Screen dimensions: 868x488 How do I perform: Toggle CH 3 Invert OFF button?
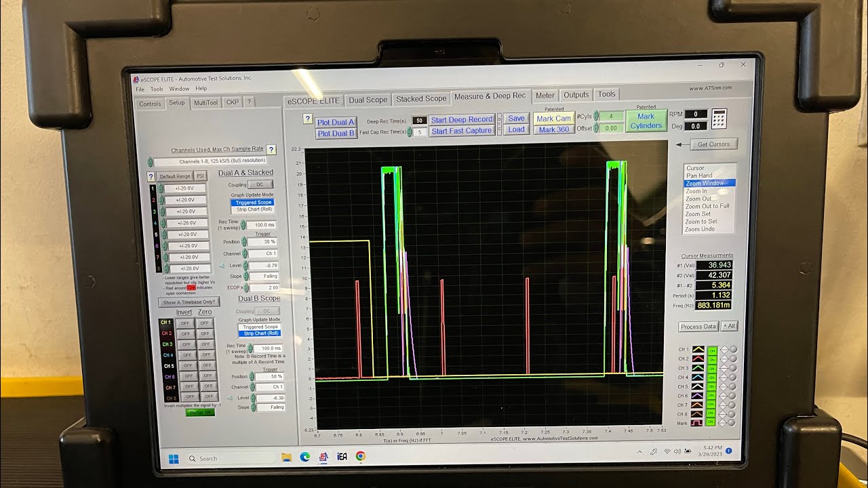(186, 344)
